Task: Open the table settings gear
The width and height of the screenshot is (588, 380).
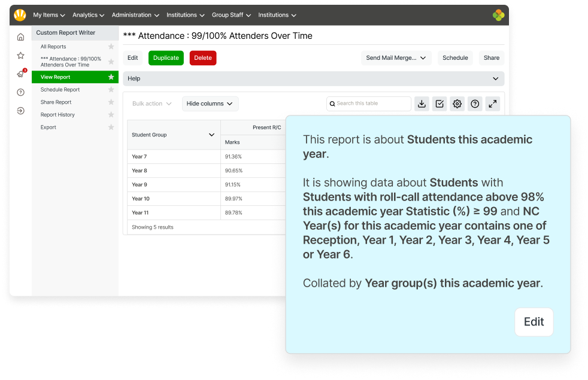Action: pyautogui.click(x=457, y=104)
